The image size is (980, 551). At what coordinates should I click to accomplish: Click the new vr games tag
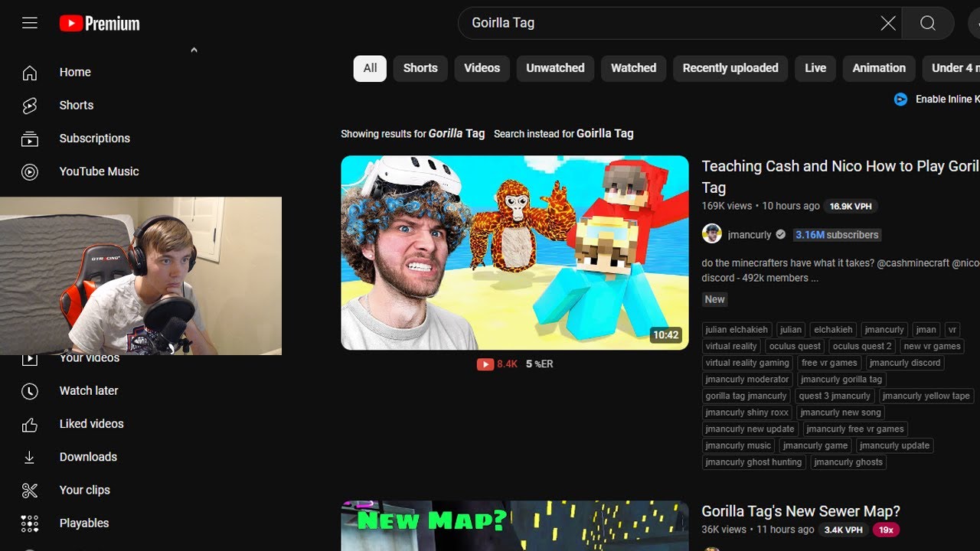tap(932, 346)
